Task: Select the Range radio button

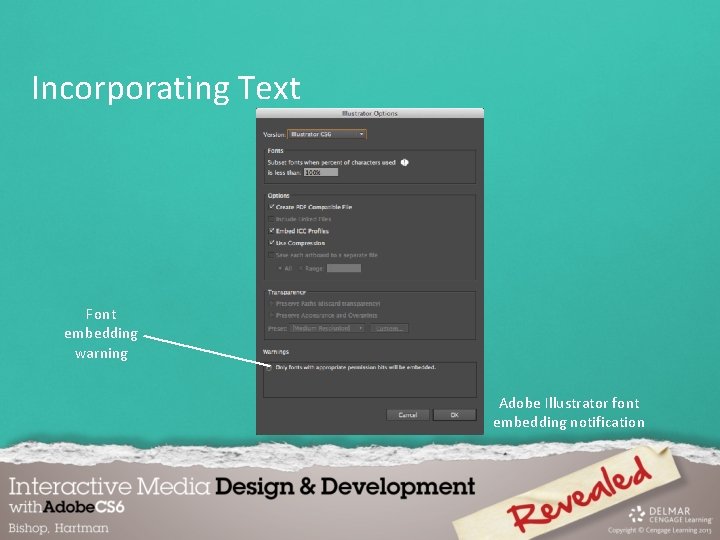Action: (301, 268)
